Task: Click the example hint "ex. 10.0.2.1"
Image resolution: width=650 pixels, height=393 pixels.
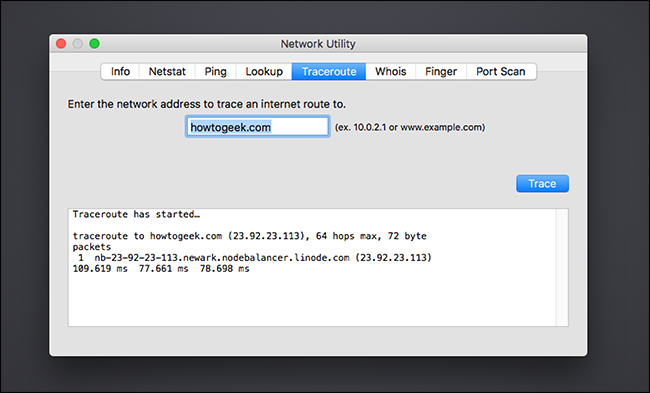Action: pyautogui.click(x=410, y=127)
